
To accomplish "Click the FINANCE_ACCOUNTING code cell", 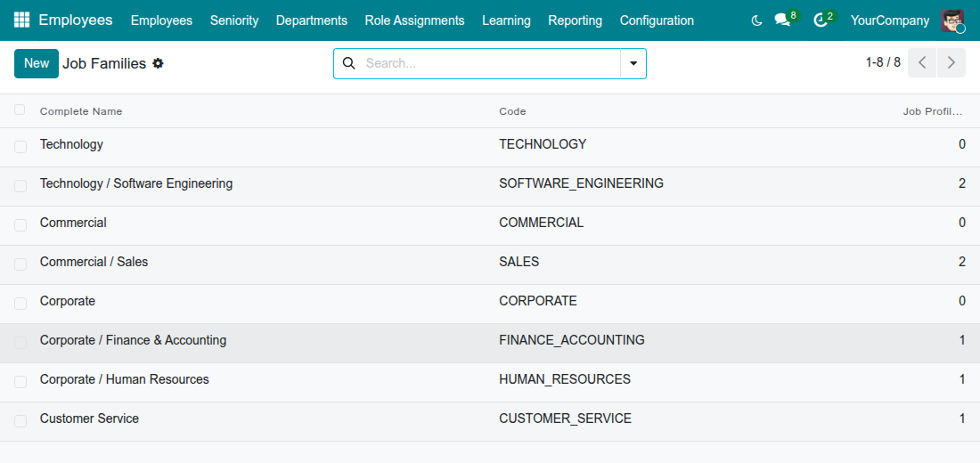I will 572,340.
